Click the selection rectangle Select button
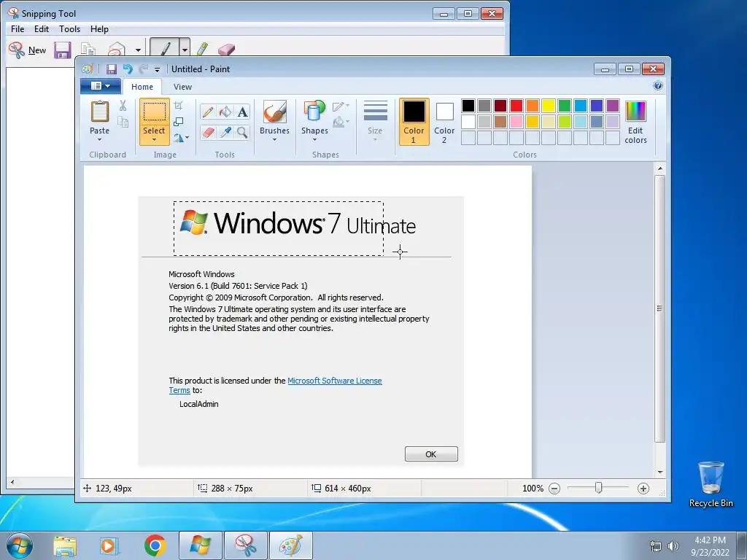This screenshot has height=560, width=747. click(x=155, y=112)
